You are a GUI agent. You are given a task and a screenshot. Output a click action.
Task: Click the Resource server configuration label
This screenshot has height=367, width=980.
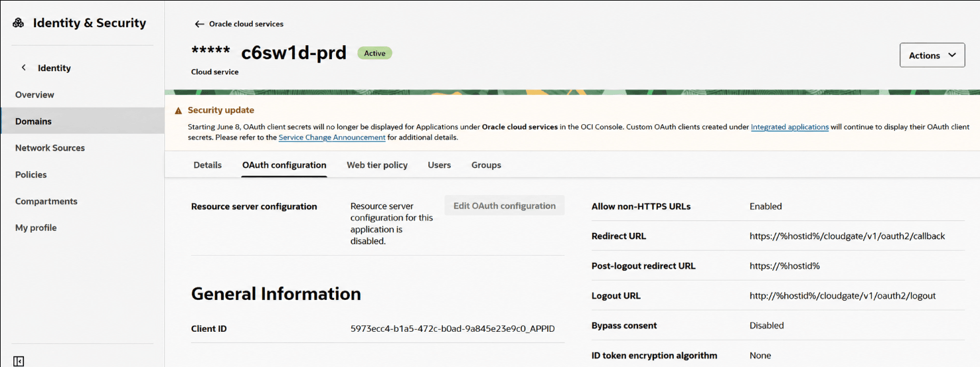click(254, 206)
